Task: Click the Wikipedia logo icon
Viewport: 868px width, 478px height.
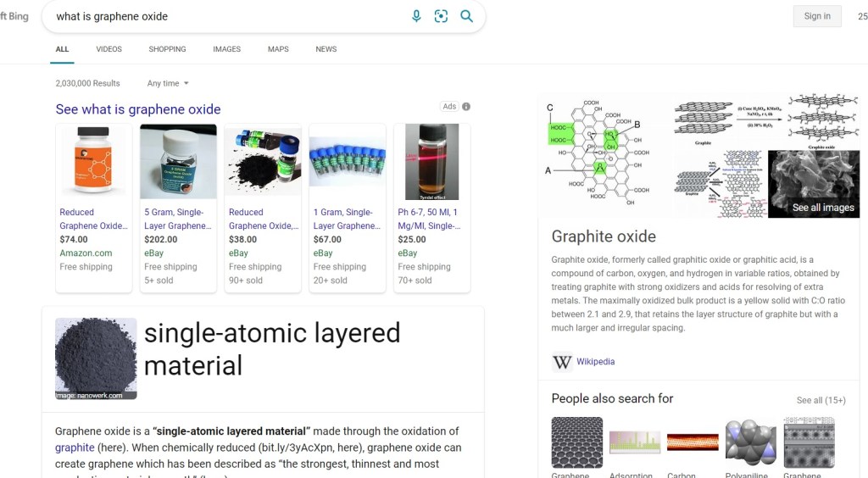Action: [x=562, y=362]
